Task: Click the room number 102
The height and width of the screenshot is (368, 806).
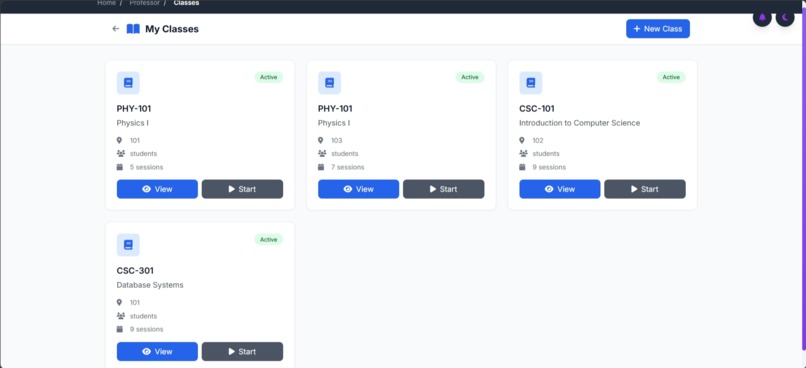Action: point(538,140)
